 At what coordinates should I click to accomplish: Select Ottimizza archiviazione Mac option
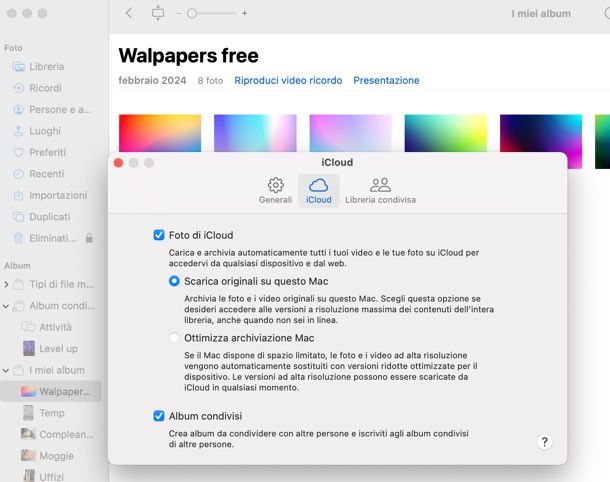click(x=174, y=338)
